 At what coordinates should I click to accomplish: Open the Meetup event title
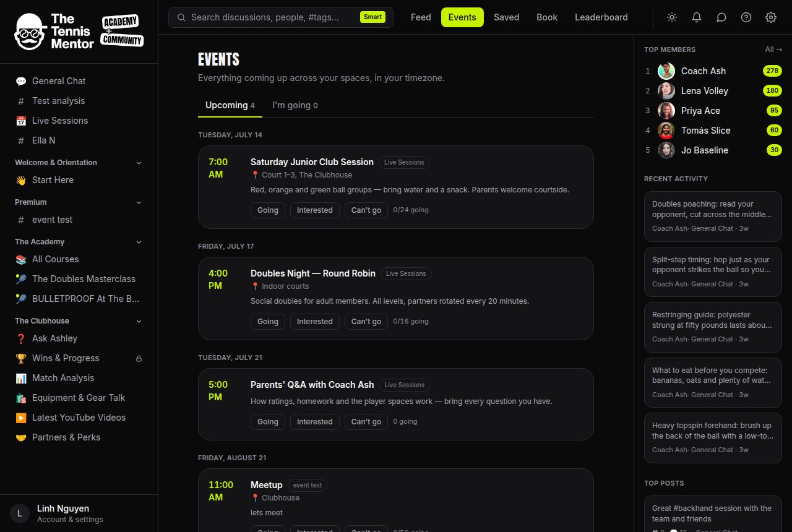tap(267, 485)
